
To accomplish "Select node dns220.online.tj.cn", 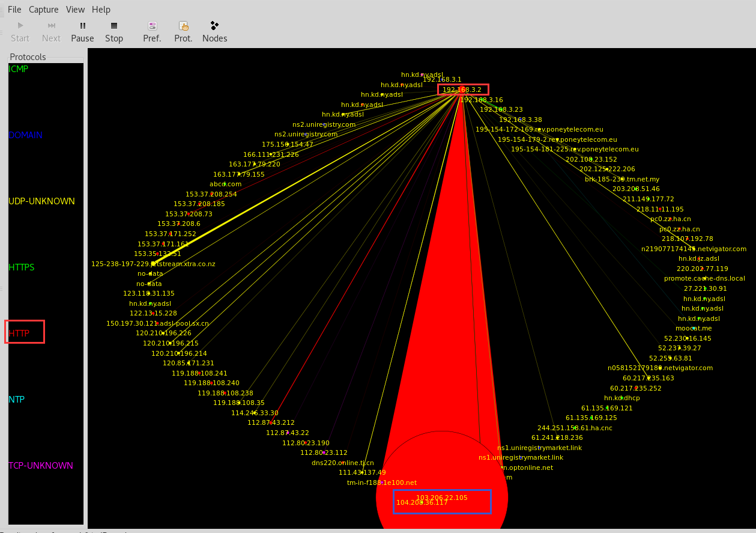I will pos(342,463).
